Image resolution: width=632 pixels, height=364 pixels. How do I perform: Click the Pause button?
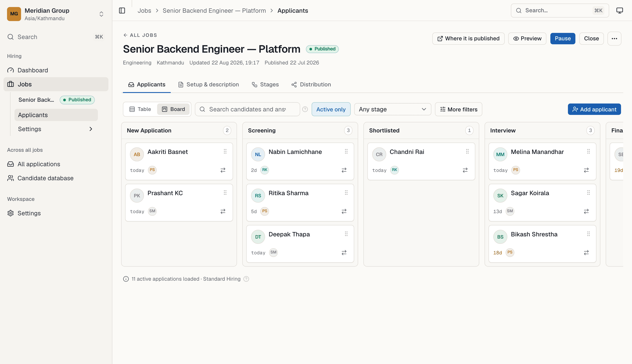(563, 39)
